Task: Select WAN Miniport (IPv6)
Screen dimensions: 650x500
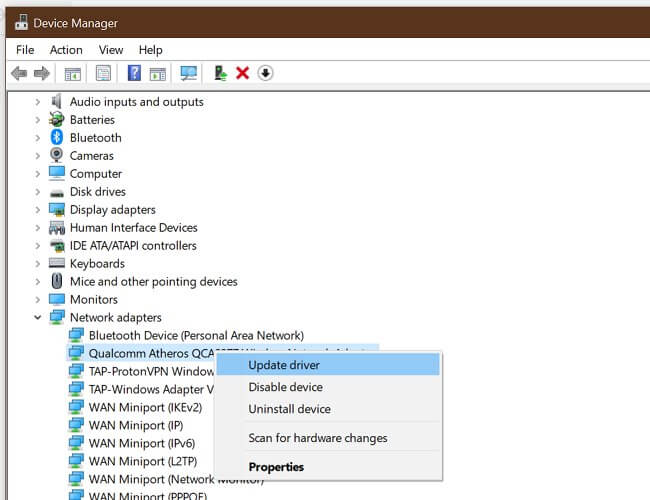Action: click(x=141, y=443)
